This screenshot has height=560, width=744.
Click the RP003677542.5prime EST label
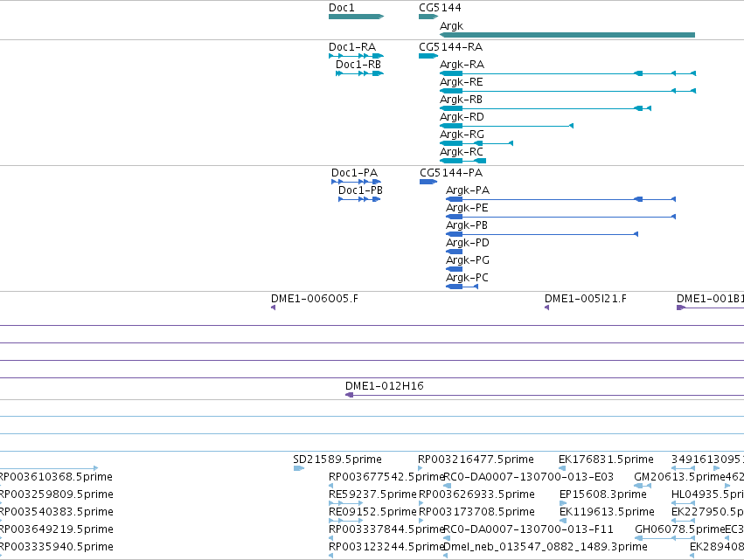(x=386, y=477)
